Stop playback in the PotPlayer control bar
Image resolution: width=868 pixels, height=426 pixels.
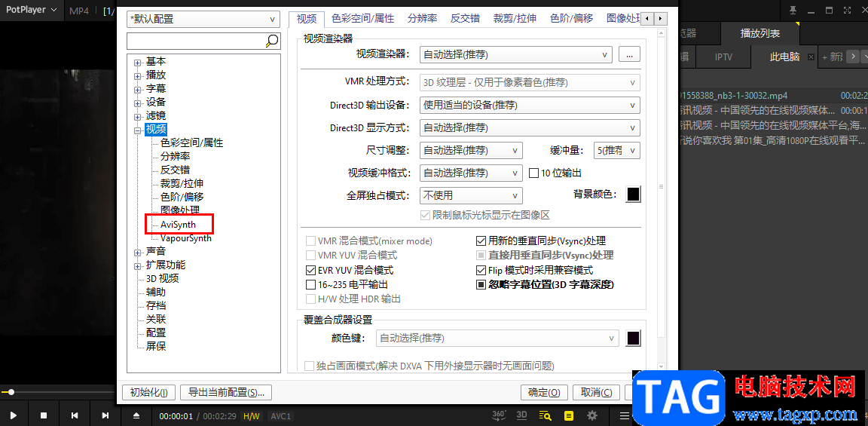(44, 415)
